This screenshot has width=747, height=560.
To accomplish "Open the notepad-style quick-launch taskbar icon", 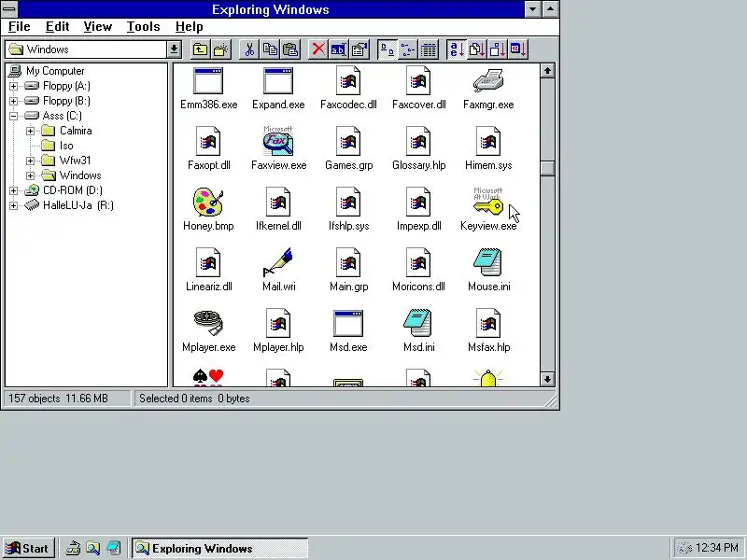I will (x=113, y=549).
